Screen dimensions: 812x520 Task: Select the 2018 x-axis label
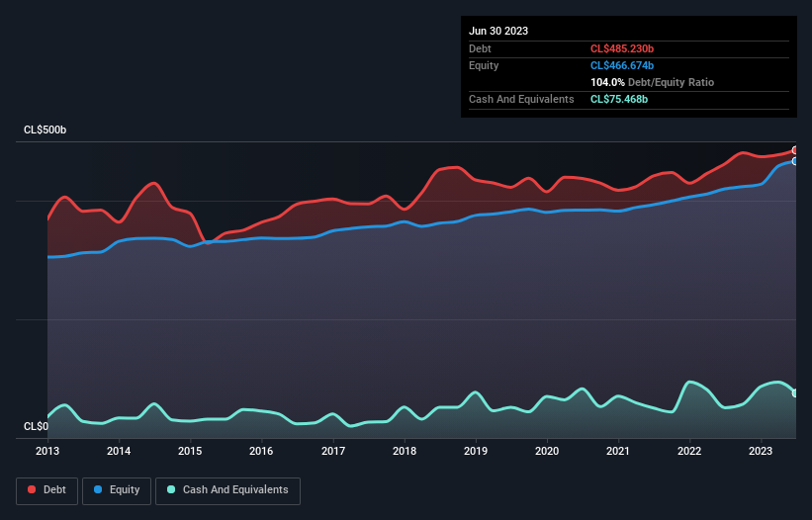405,451
